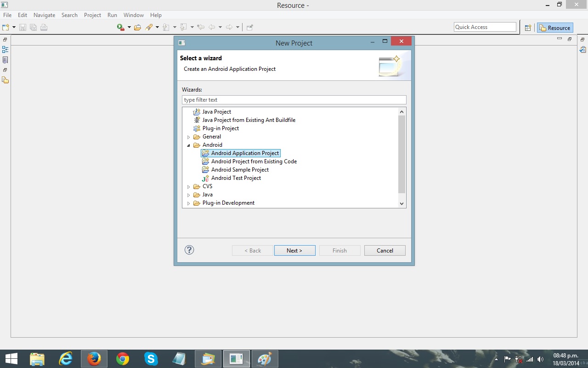The width and height of the screenshot is (588, 368).
Task: Select Android Test Project
Action: [x=236, y=178]
